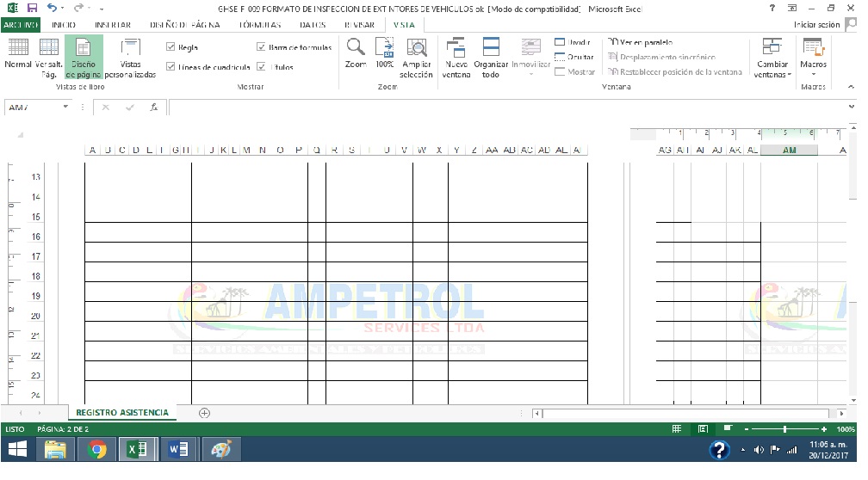The height and width of the screenshot is (480, 868).
Task: Click Dividir window option
Action: click(573, 42)
